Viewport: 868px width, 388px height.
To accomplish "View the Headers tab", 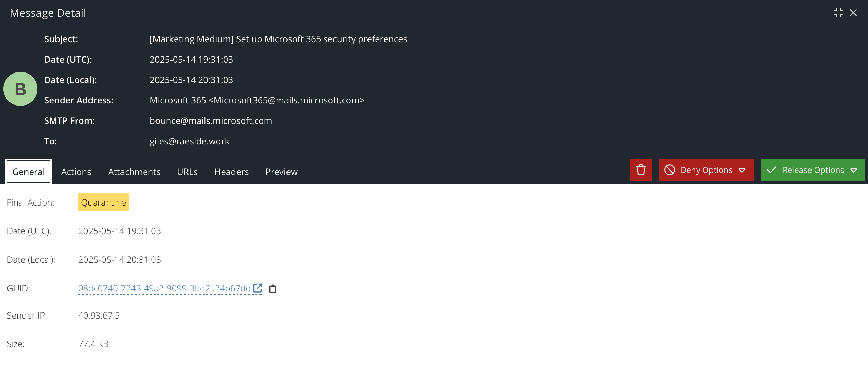I will (x=231, y=172).
